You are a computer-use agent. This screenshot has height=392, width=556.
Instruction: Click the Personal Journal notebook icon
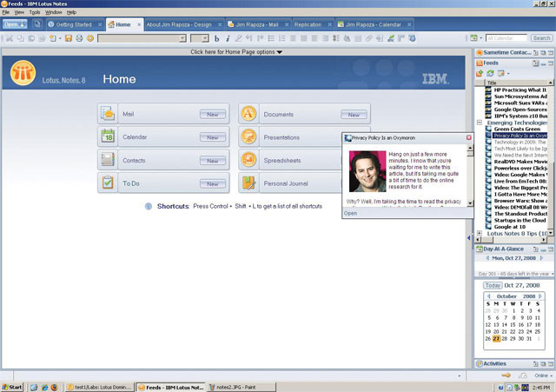point(248,183)
